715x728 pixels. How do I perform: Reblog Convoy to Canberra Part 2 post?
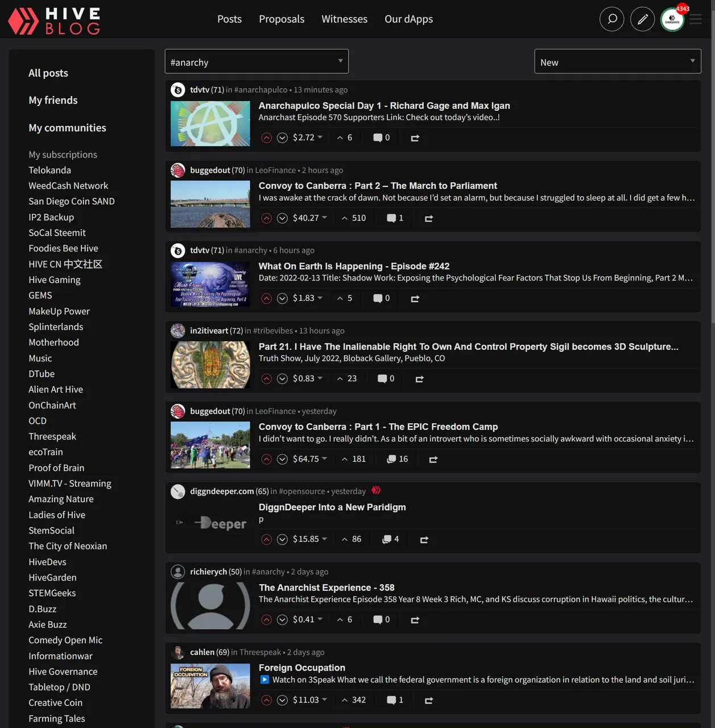point(429,218)
